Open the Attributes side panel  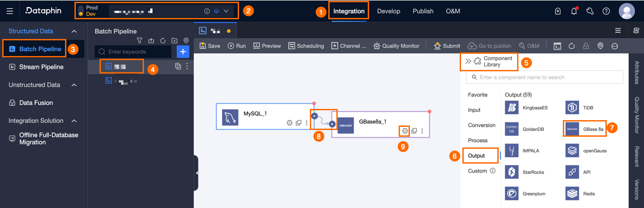(x=636, y=73)
